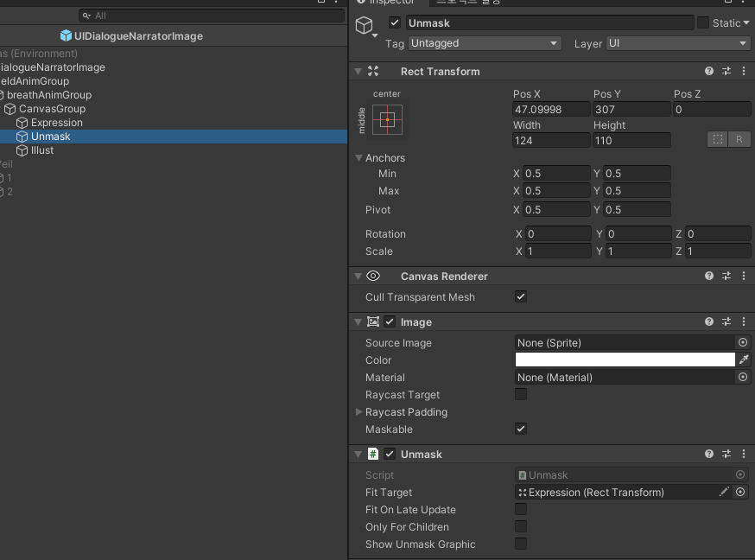Open Unmask component presets
Image resolution: width=755 pixels, height=560 pixels.
(x=726, y=454)
